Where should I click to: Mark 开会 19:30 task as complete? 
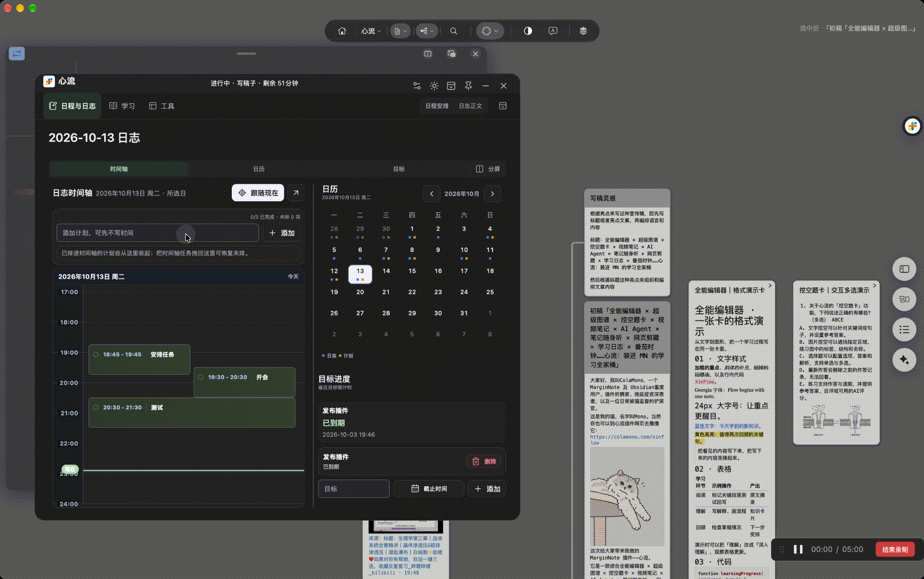click(x=201, y=377)
